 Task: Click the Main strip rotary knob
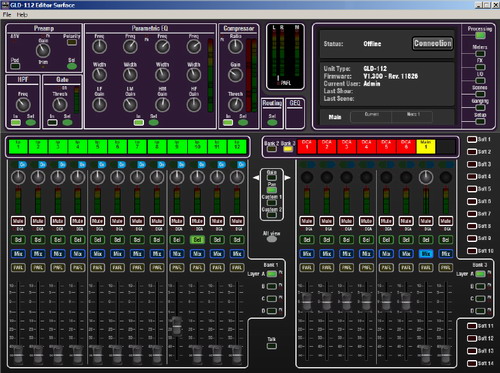point(426,177)
